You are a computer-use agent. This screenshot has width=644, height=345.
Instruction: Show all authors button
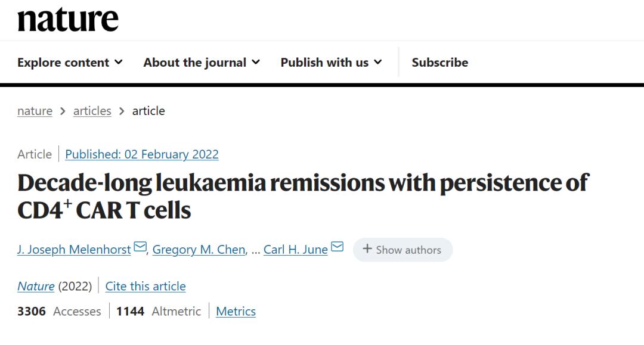tap(402, 250)
